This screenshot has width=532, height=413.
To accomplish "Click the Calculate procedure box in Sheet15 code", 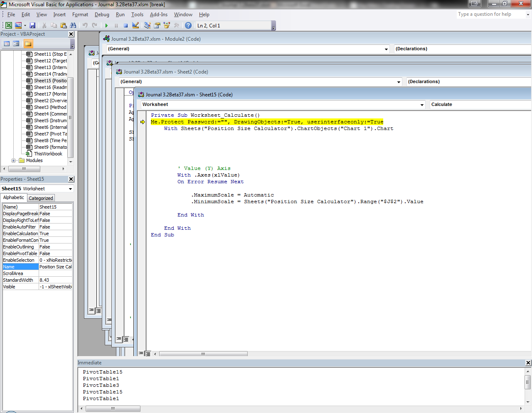I will click(x=480, y=105).
